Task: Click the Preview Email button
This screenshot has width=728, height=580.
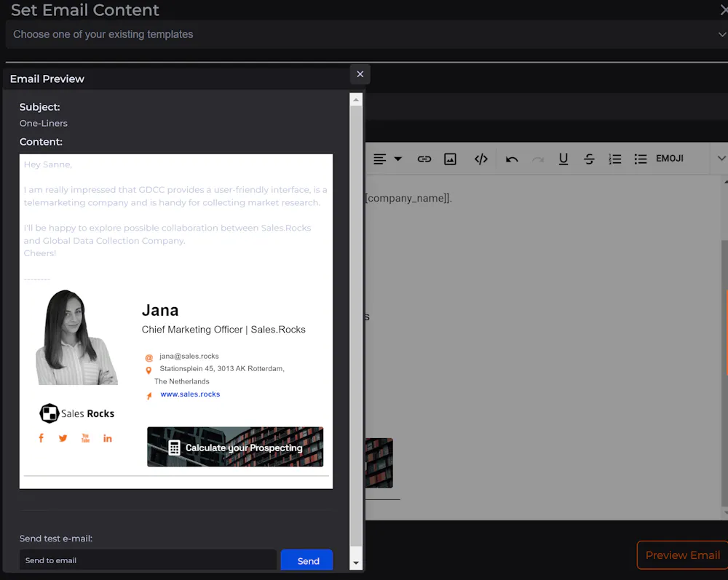Action: coord(682,555)
